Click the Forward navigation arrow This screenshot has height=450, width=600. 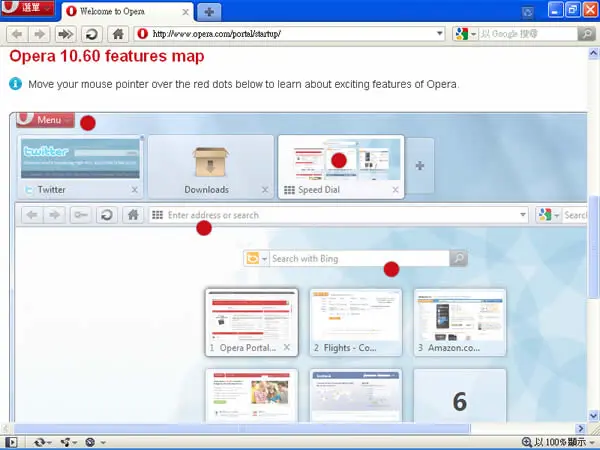[39, 34]
